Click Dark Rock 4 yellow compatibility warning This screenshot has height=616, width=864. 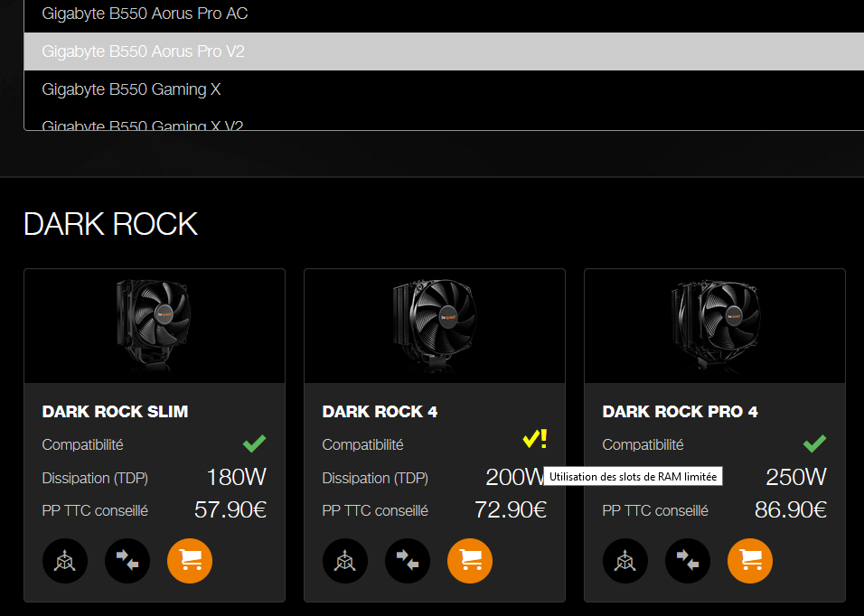tap(534, 439)
